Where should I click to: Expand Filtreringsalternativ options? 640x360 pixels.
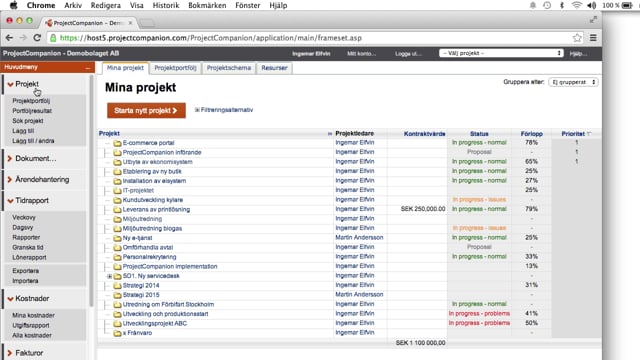pos(224,110)
